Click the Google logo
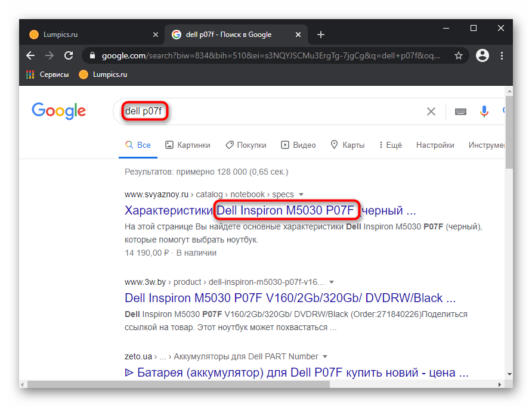 [x=58, y=111]
